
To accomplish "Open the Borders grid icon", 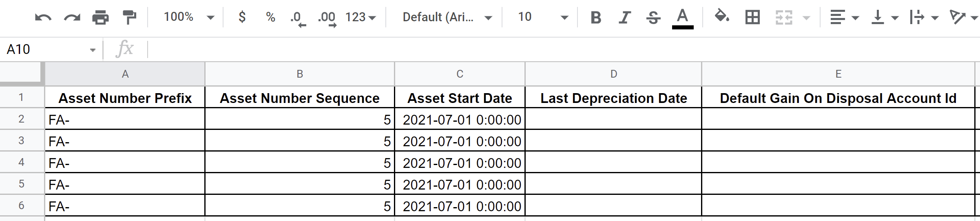I will [x=752, y=17].
